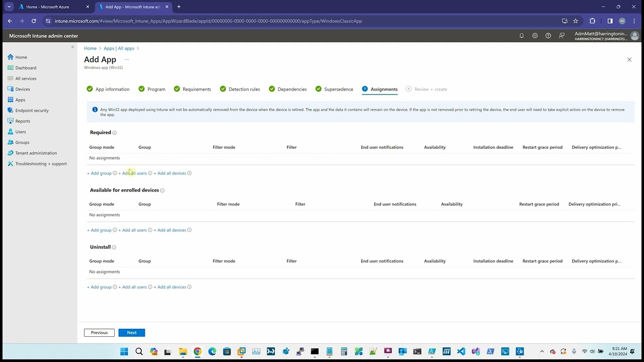Open the Feedback icon in the Intune header
This screenshot has width=644, height=362.
562,36
